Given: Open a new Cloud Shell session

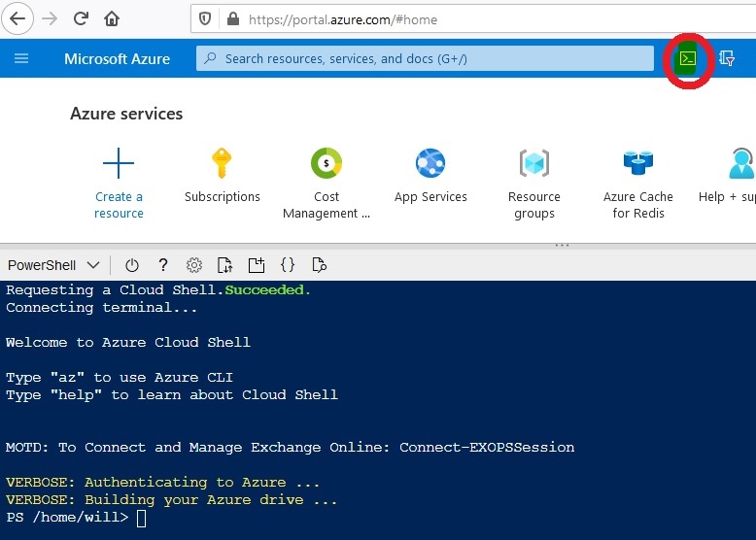Looking at the screenshot, I should [257, 265].
